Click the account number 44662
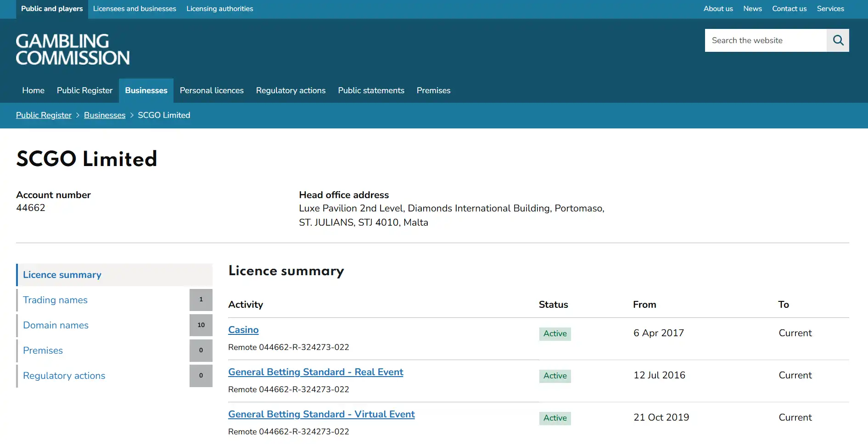868x444 pixels. [x=31, y=208]
